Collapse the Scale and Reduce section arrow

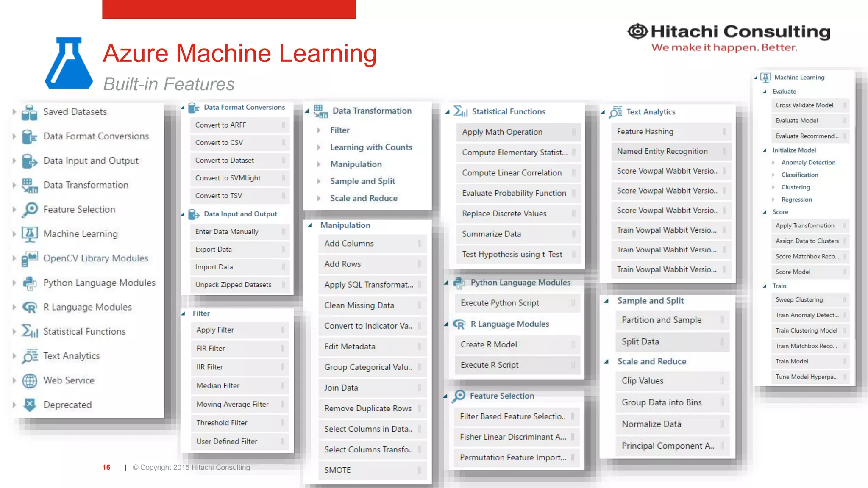click(606, 362)
